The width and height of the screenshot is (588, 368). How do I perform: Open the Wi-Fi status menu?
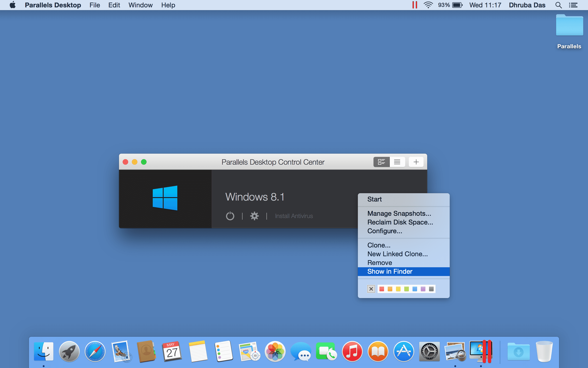coord(428,5)
